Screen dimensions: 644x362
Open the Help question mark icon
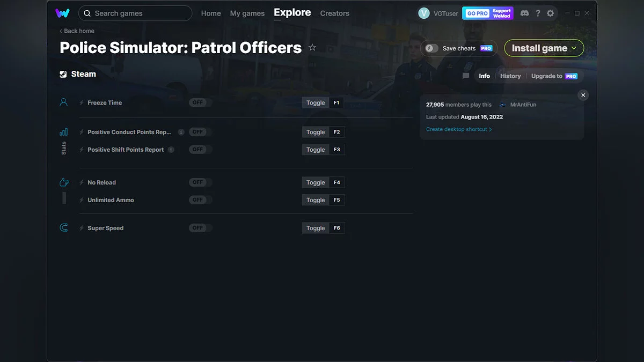538,13
